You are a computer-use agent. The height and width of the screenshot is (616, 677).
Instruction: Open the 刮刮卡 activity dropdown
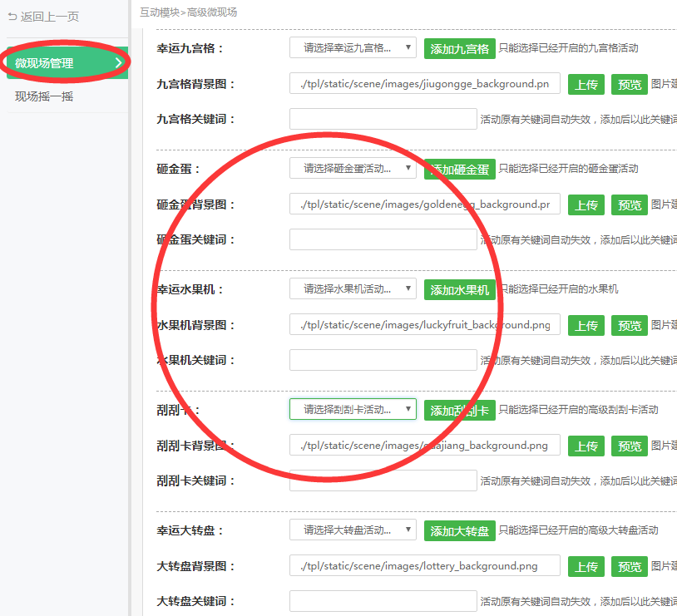coord(353,409)
